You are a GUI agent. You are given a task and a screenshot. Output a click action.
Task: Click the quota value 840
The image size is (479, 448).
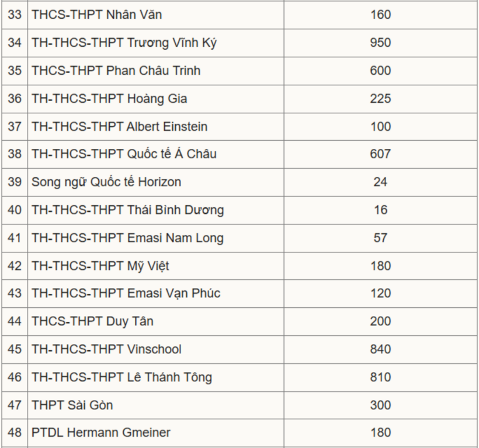[380, 349]
